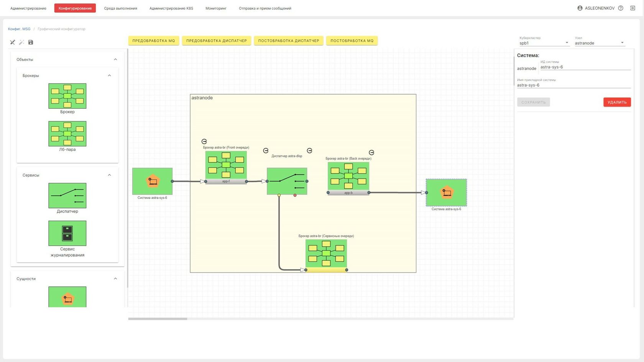
Task: Click the red output port on the dispatcher
Action: pyautogui.click(x=295, y=195)
